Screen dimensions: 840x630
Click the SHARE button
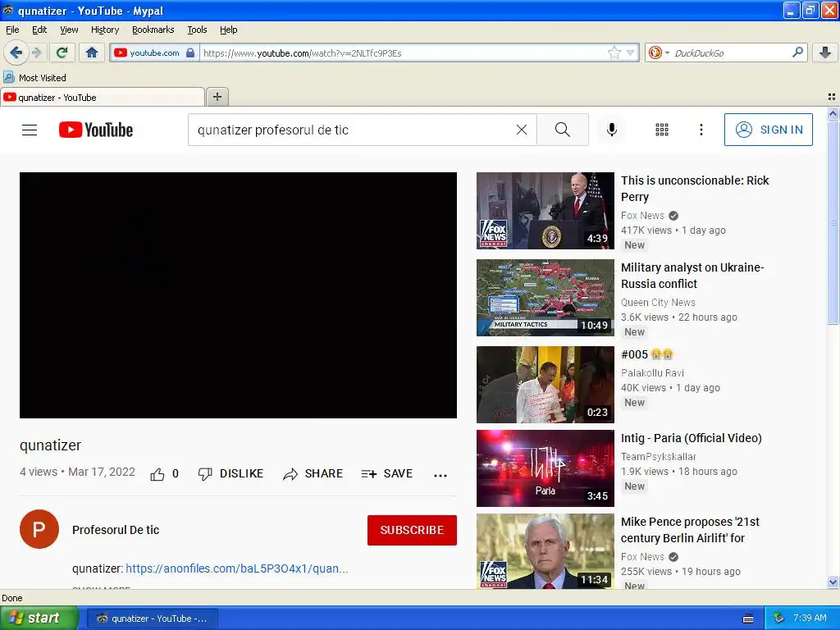point(313,473)
